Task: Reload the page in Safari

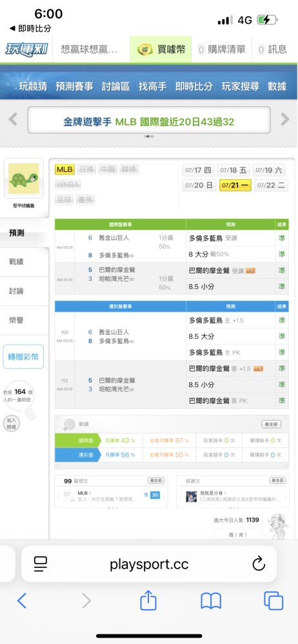Action: pos(259,564)
